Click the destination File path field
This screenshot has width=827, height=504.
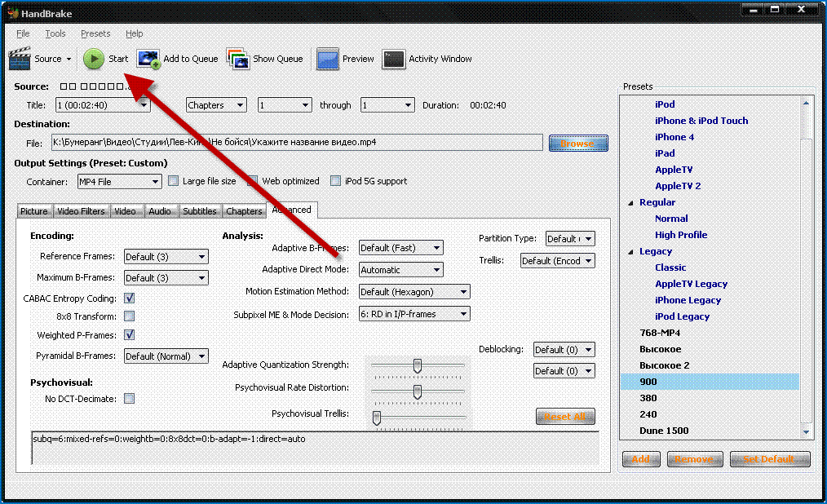coord(297,143)
